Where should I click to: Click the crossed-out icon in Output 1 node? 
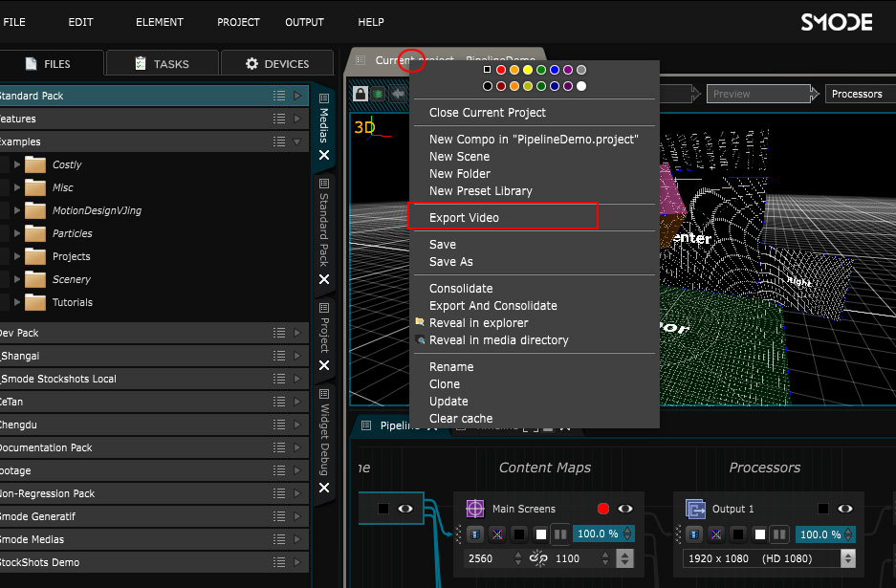(x=716, y=534)
